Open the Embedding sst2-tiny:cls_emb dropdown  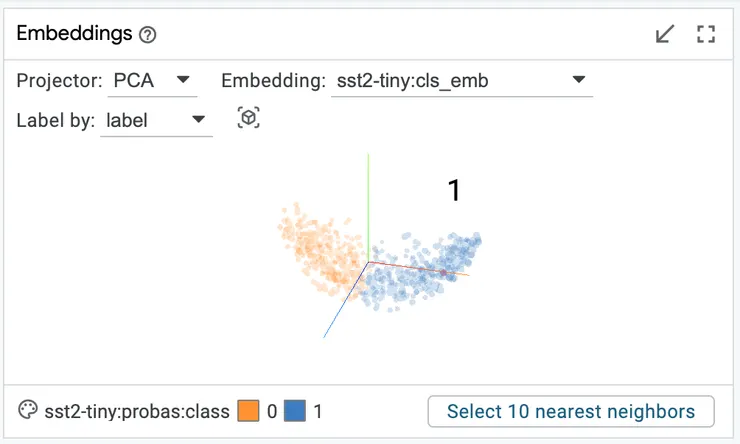pos(461,81)
